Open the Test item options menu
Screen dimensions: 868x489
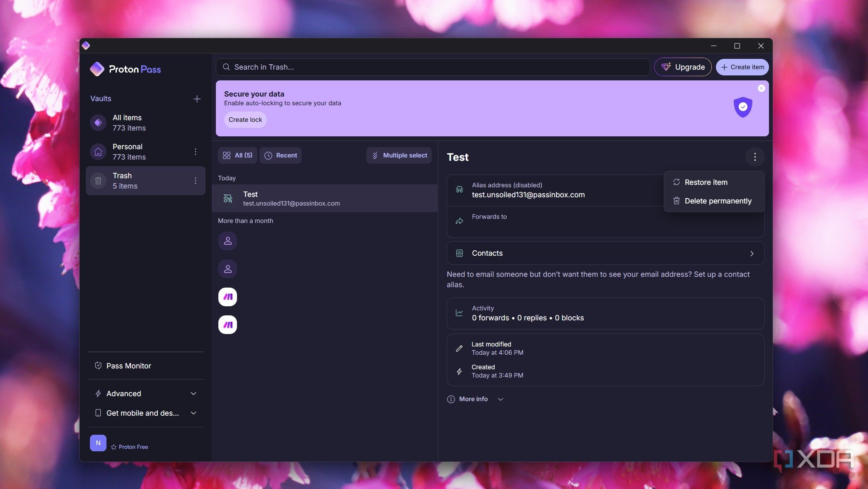point(755,157)
